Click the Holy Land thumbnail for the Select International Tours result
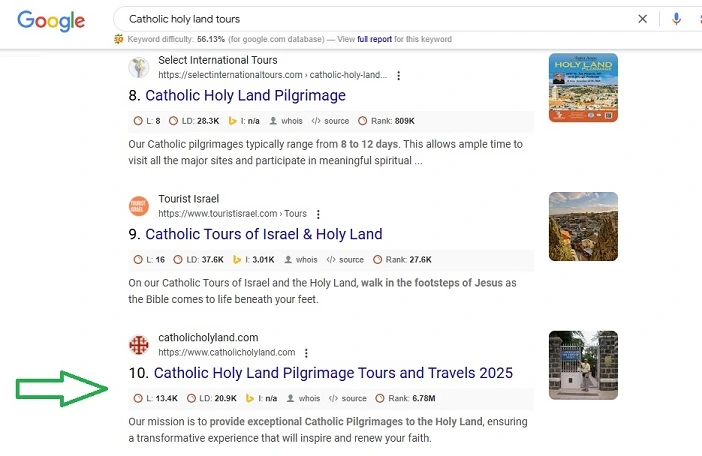This screenshot has width=702, height=456. tap(583, 88)
